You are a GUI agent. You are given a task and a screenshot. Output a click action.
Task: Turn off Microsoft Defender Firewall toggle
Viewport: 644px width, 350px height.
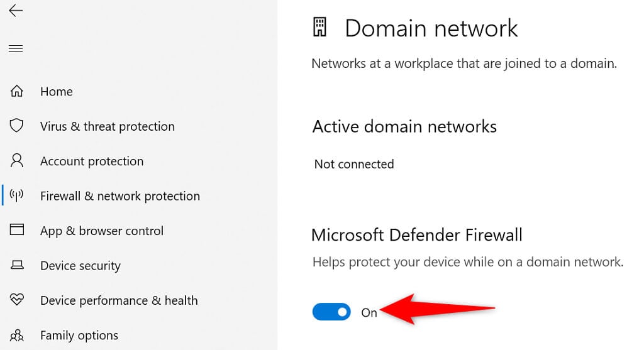(x=331, y=312)
